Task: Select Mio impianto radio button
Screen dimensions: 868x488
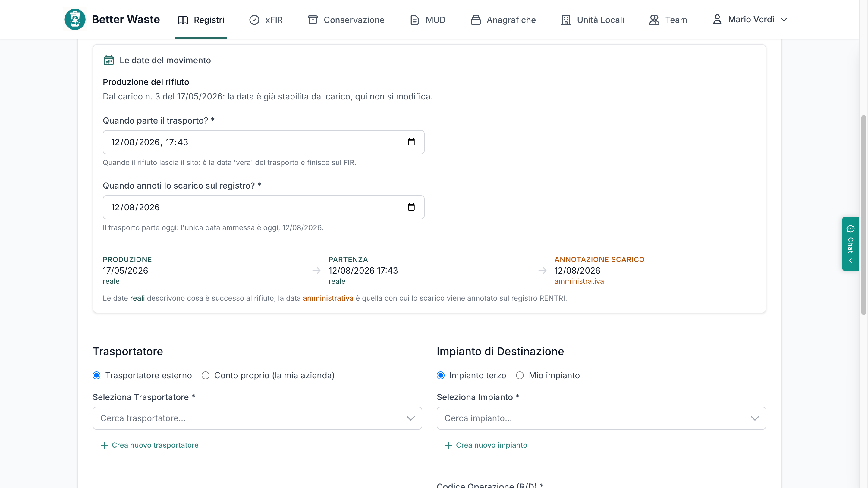Action: pyautogui.click(x=520, y=376)
